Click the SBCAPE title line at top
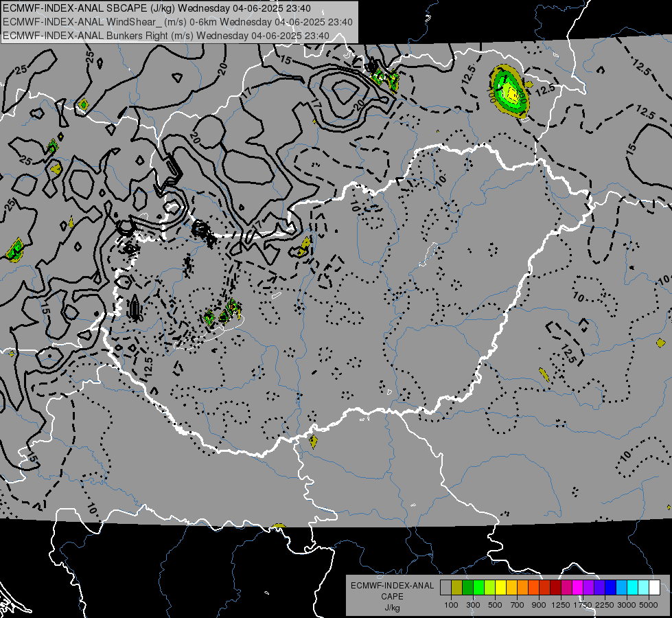 point(157,8)
